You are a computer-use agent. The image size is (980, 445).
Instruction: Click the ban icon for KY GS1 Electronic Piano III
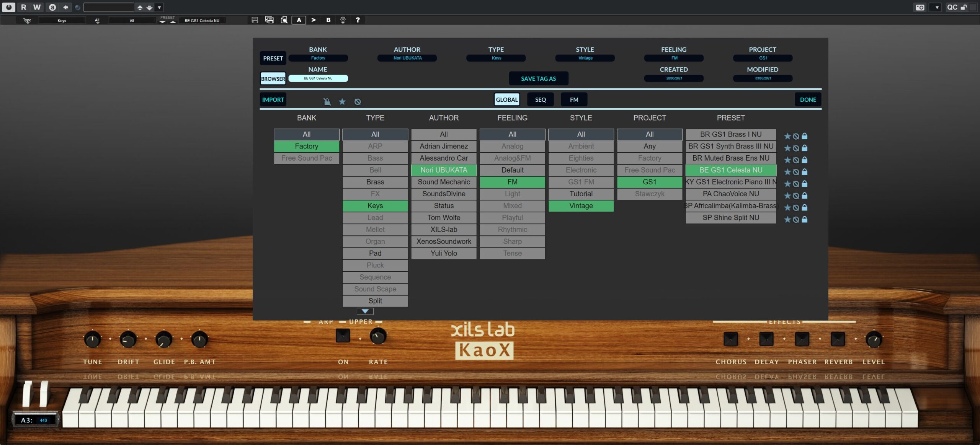pos(796,184)
